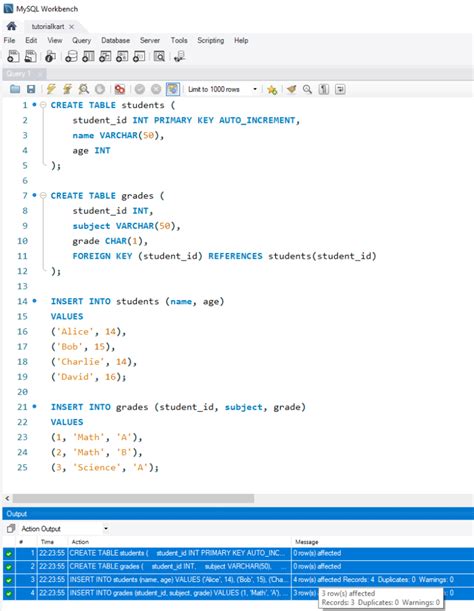474x611 pixels.
Task: Run EXPLAIN on the current statement
Action: pyautogui.click(x=83, y=89)
